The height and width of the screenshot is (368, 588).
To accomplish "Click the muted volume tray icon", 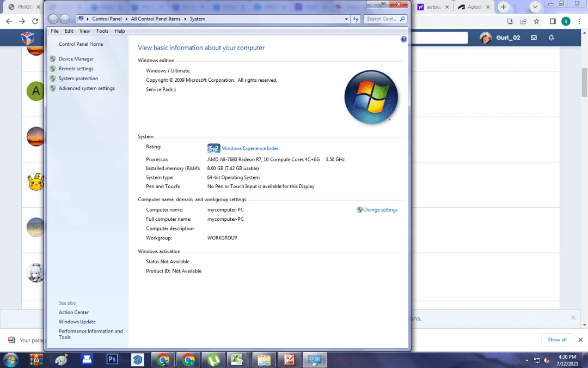I will [547, 360].
